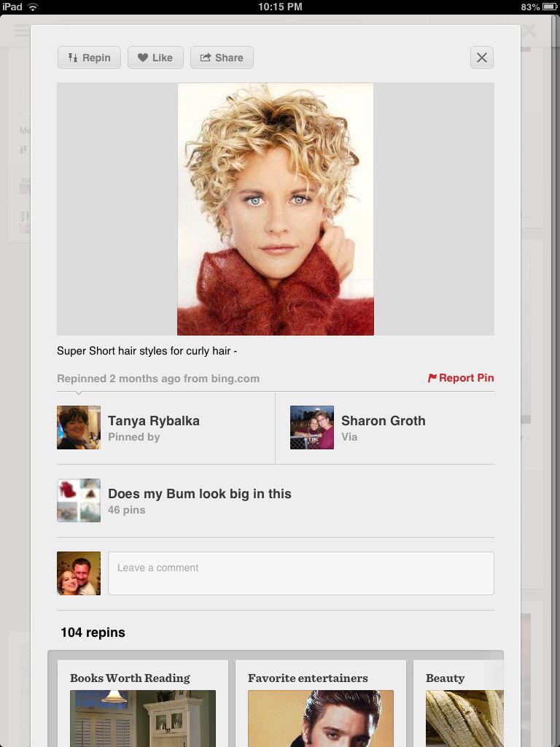This screenshot has height=747, width=560.
Task: Tap the Sharon Groth name link
Action: [x=384, y=421]
